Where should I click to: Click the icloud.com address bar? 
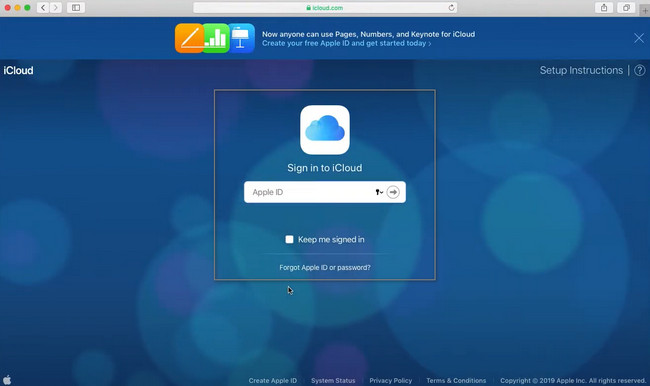pyautogui.click(x=325, y=7)
